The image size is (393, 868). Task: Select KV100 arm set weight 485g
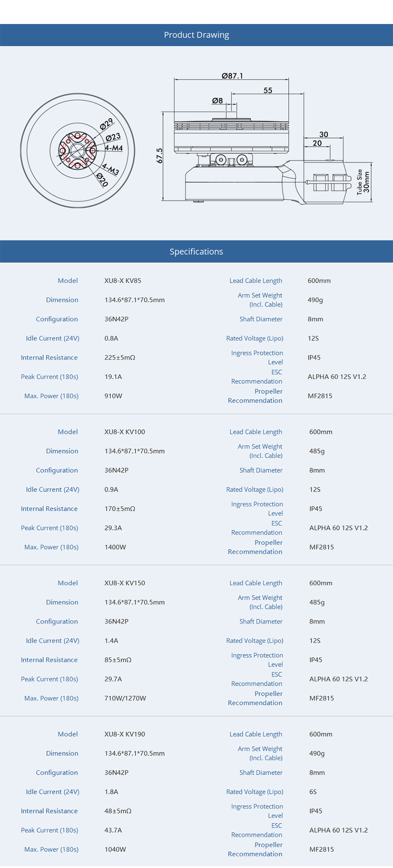pyautogui.click(x=317, y=451)
